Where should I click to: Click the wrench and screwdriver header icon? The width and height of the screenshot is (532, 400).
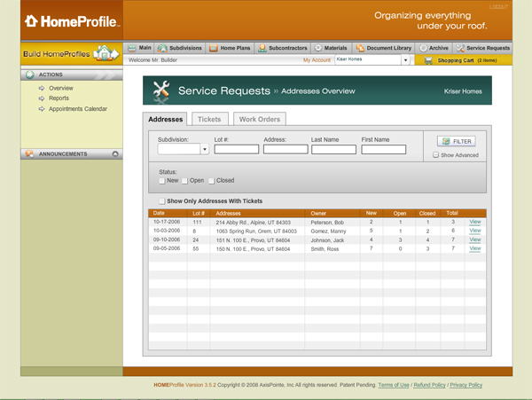point(161,91)
